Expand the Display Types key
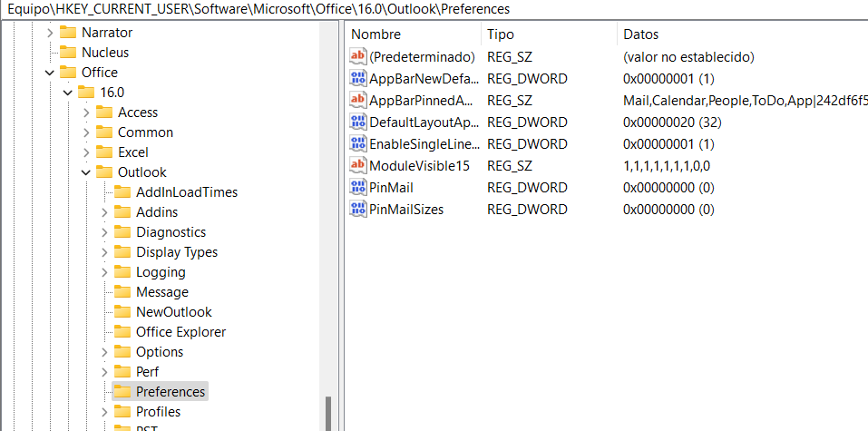 tap(104, 252)
